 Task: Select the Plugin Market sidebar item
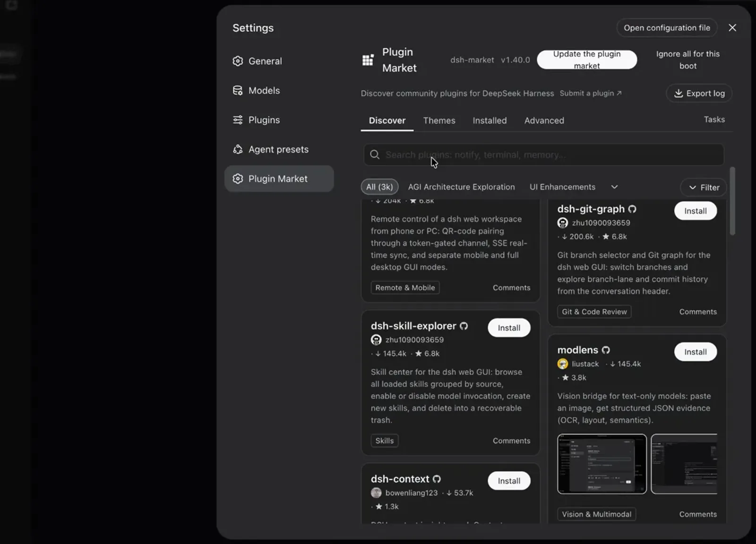[x=279, y=178]
